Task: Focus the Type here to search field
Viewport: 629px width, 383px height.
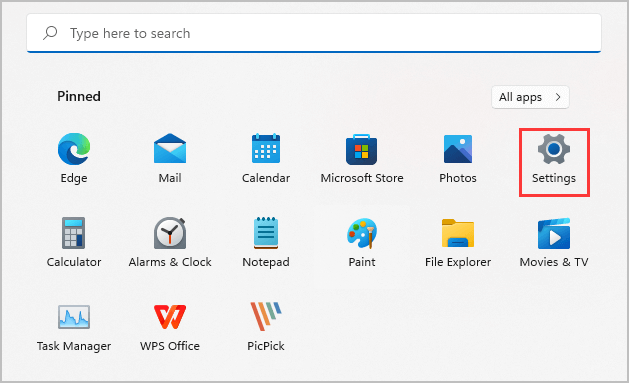Action: coord(314,33)
